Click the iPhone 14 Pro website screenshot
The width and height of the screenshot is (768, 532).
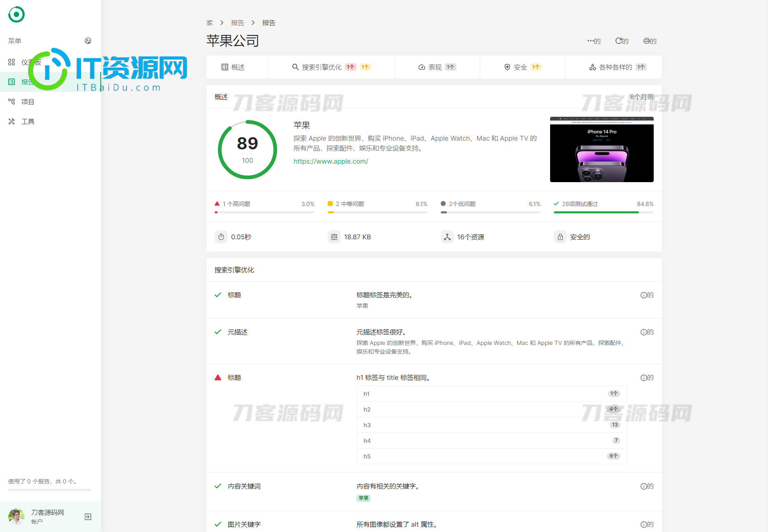click(x=601, y=149)
